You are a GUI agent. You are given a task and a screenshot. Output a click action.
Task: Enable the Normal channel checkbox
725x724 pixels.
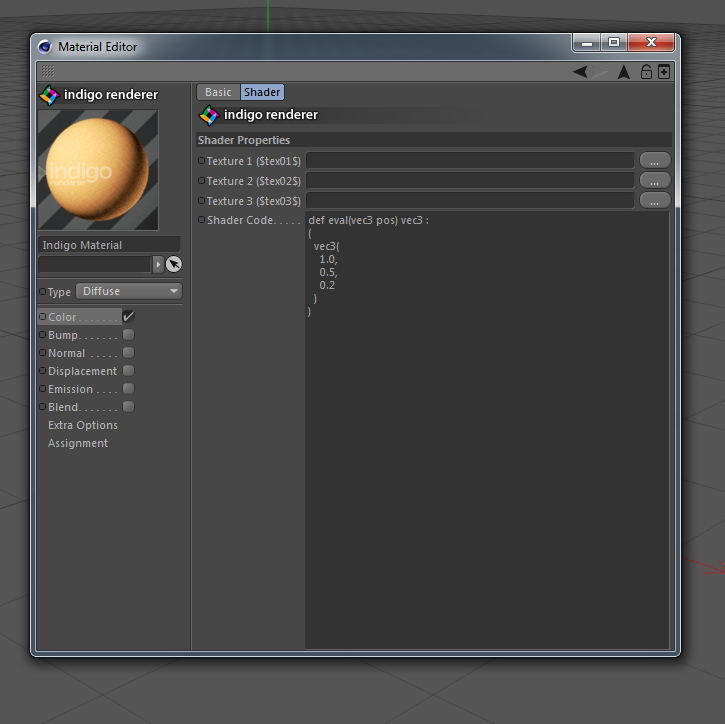(129, 352)
